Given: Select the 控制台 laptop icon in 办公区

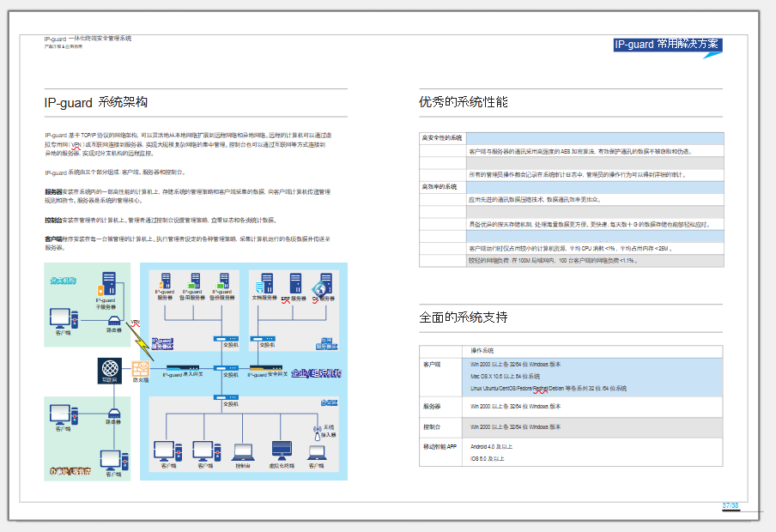Looking at the screenshot, I should point(244,452).
